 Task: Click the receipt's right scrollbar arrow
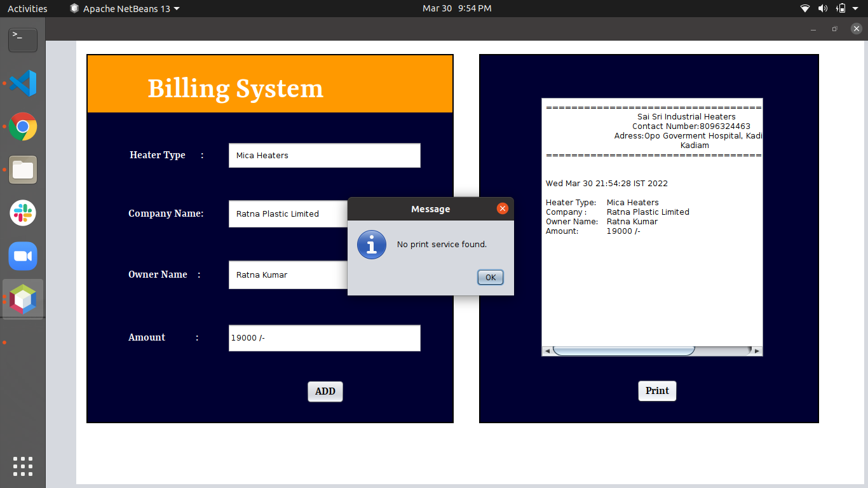coord(756,350)
